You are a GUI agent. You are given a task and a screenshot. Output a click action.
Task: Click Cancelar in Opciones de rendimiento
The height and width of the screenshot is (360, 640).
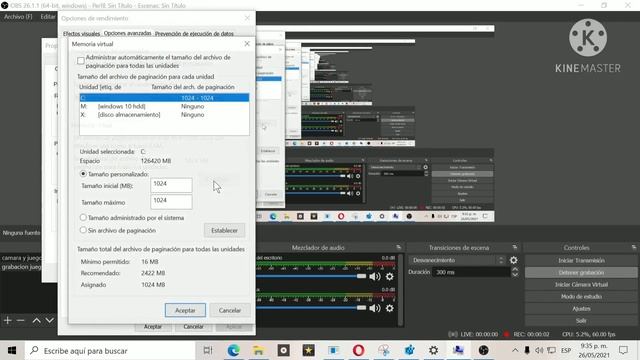pyautogui.click(x=193, y=327)
